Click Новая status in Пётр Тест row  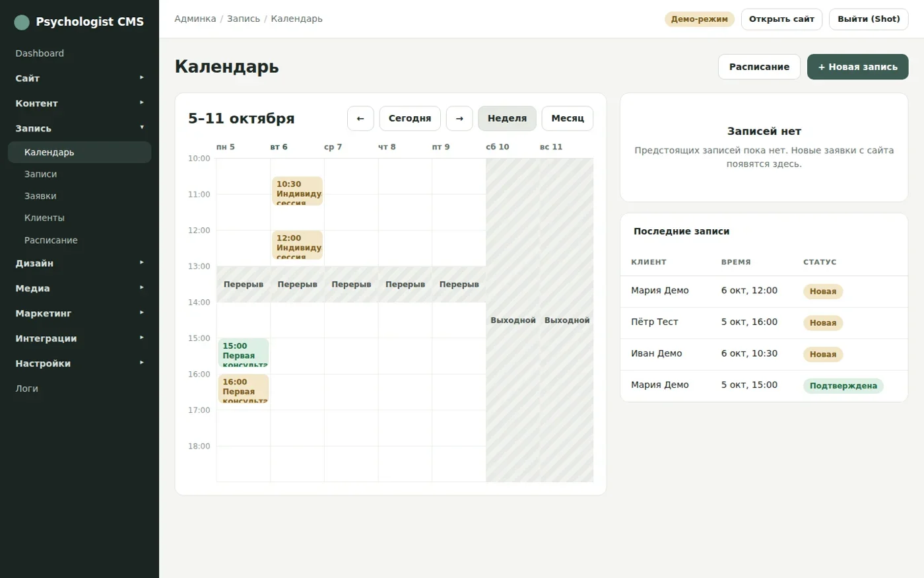tap(823, 323)
